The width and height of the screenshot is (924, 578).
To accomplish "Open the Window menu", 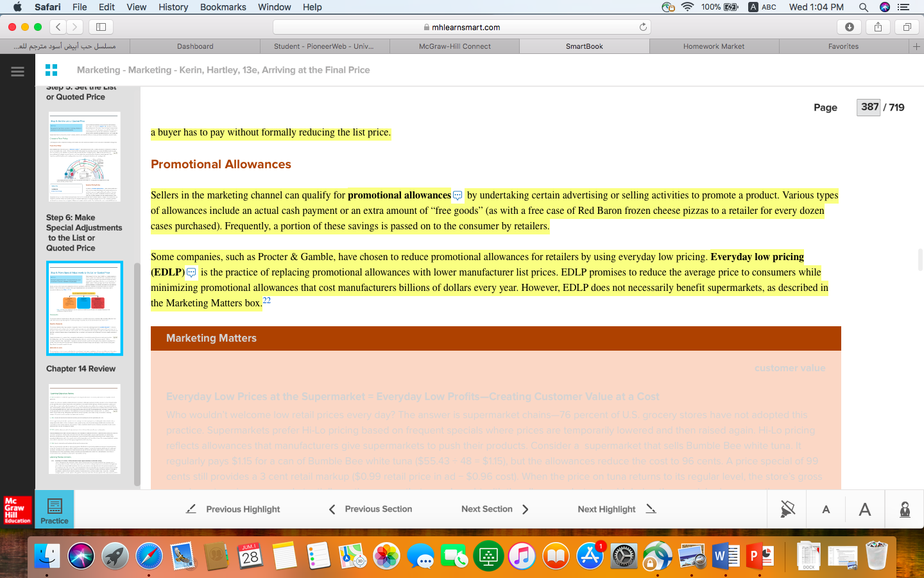I will (x=275, y=7).
